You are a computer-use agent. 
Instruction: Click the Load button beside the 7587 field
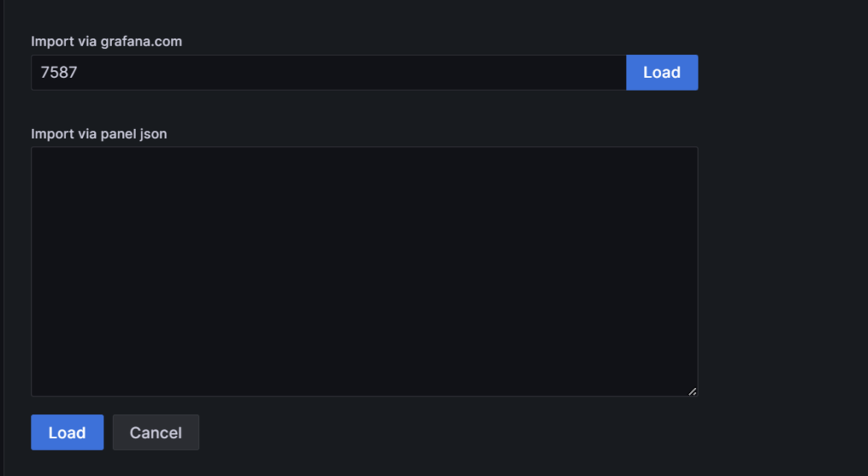coord(661,73)
